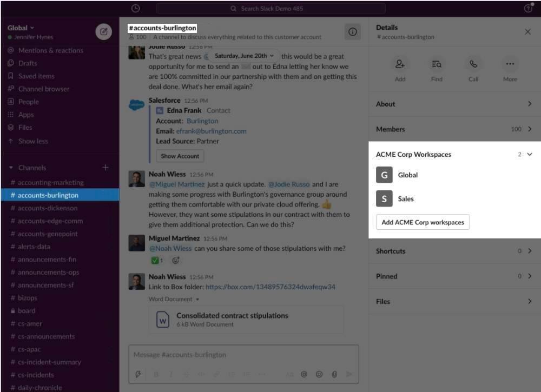Expand the Members section

click(x=454, y=129)
